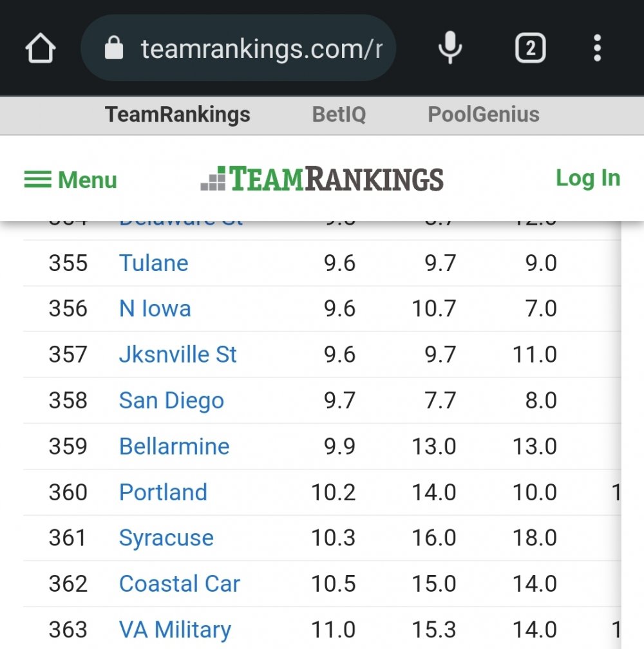Viewport: 644px width, 649px height.
Task: Tap the browser home icon
Action: [41, 49]
